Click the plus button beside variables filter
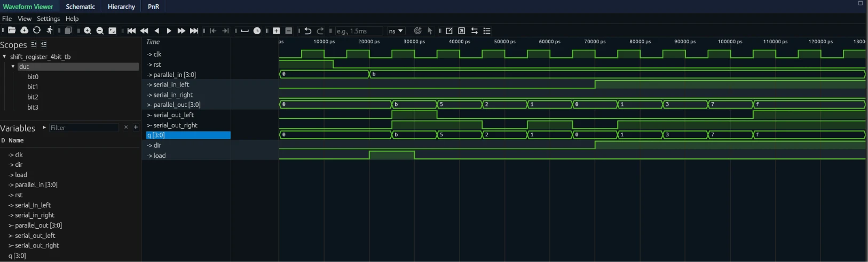Image resolution: width=868 pixels, height=262 pixels. 136,127
